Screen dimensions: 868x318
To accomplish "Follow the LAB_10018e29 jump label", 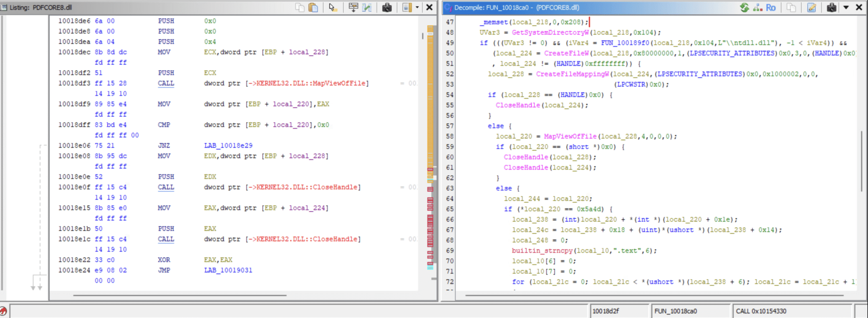I will coord(228,146).
